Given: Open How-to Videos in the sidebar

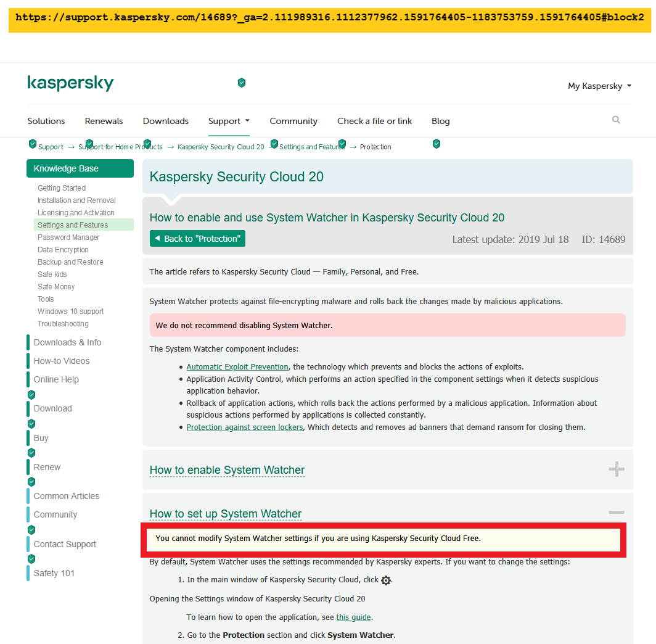Looking at the screenshot, I should [62, 361].
